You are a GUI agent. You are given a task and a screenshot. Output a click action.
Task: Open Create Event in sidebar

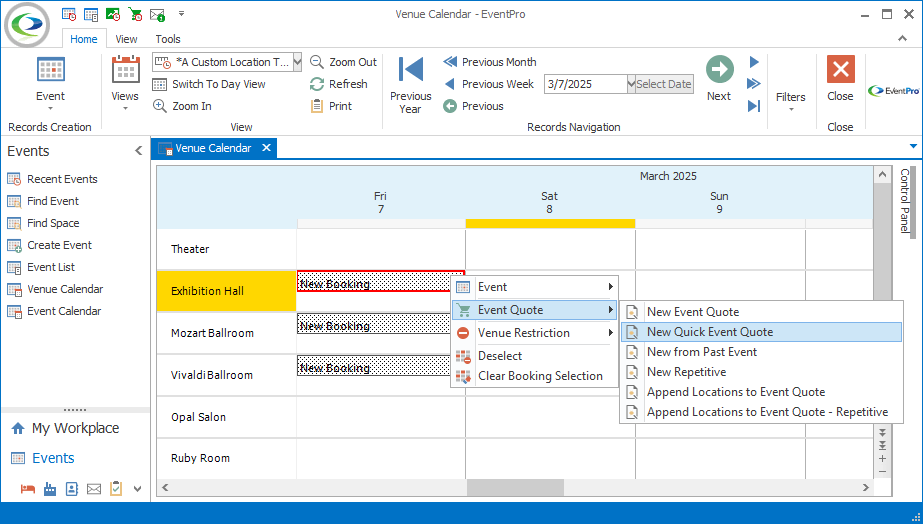click(49, 246)
